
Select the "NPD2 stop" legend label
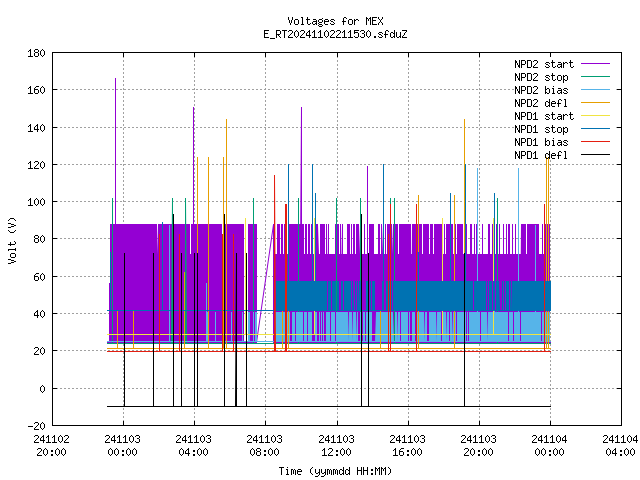(x=541, y=77)
